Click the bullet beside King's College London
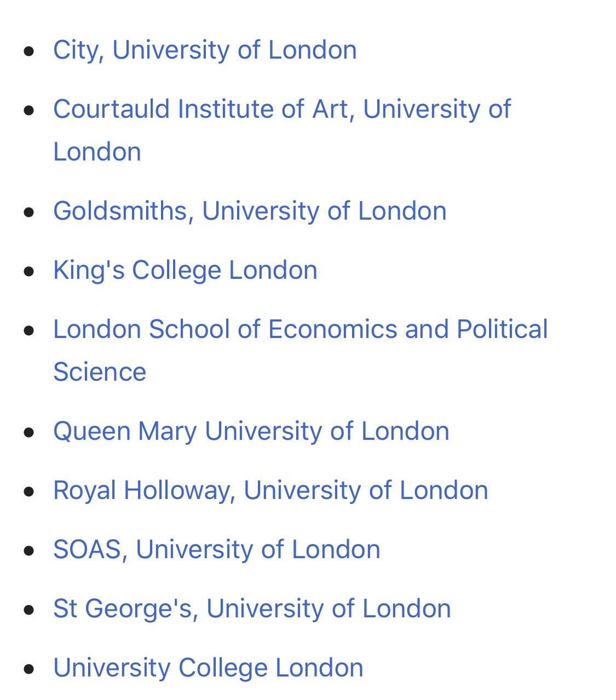The image size is (616, 700). pos(30,271)
